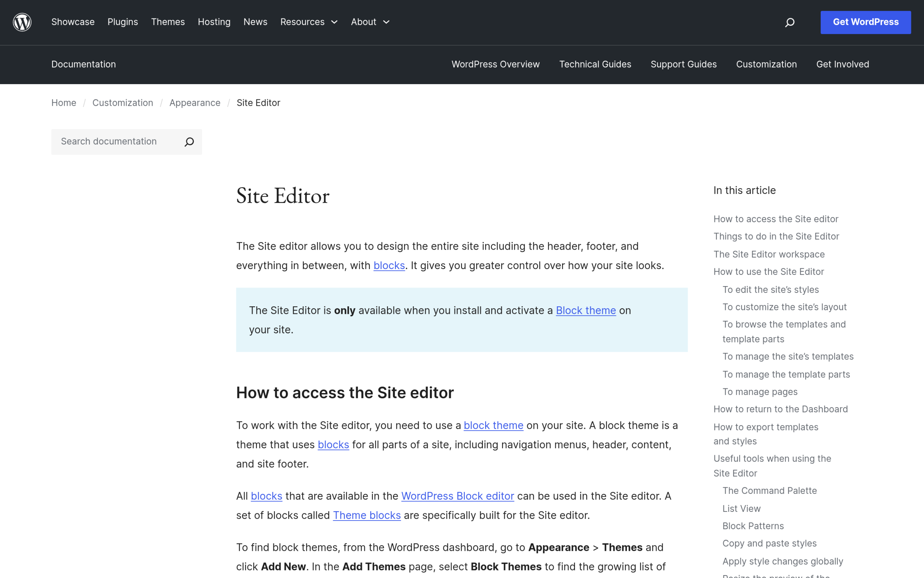Image resolution: width=924 pixels, height=578 pixels.
Task: Jump to Copy and paste styles
Action: pyautogui.click(x=770, y=543)
